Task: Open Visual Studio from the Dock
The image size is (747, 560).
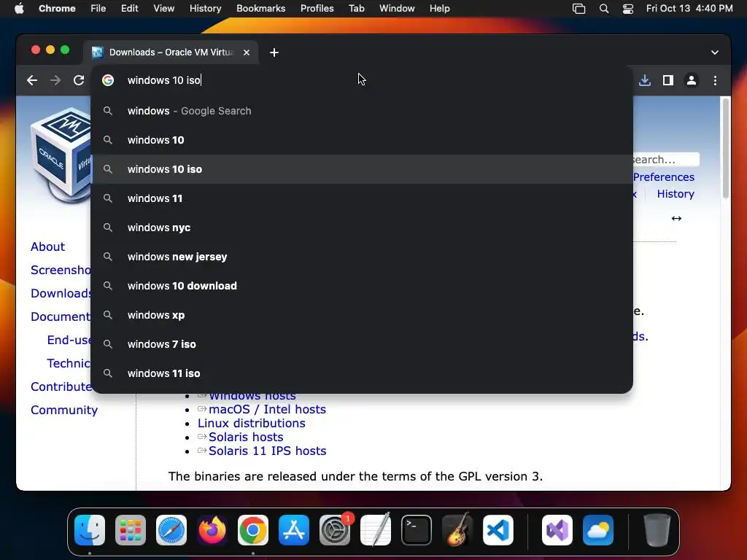Action: pyautogui.click(x=557, y=530)
